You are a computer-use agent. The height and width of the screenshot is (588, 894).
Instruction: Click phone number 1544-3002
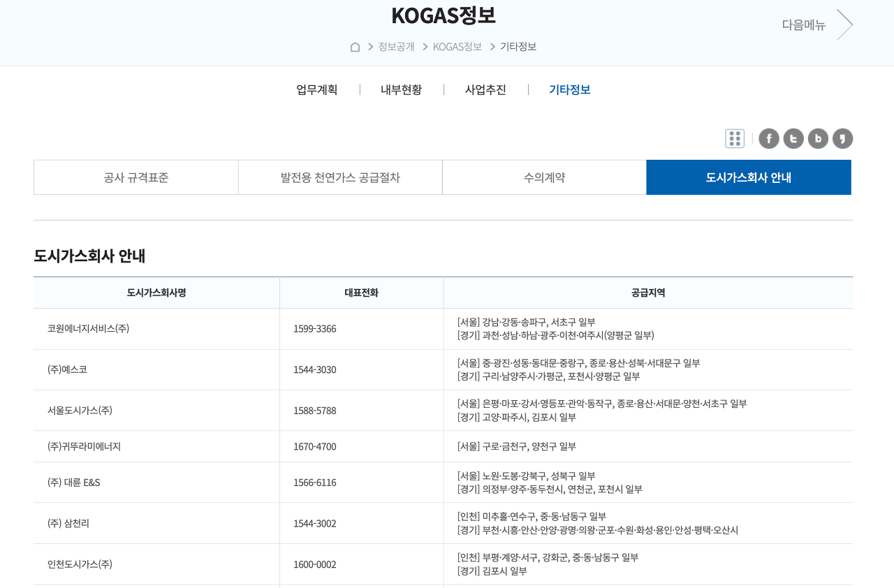[315, 523]
